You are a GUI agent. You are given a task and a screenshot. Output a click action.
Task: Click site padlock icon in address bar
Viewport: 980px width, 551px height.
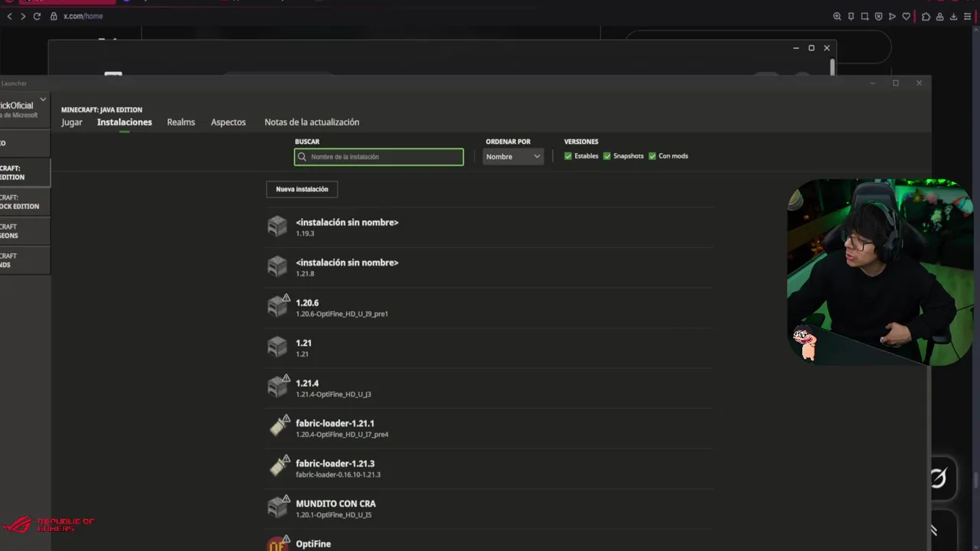54,16
